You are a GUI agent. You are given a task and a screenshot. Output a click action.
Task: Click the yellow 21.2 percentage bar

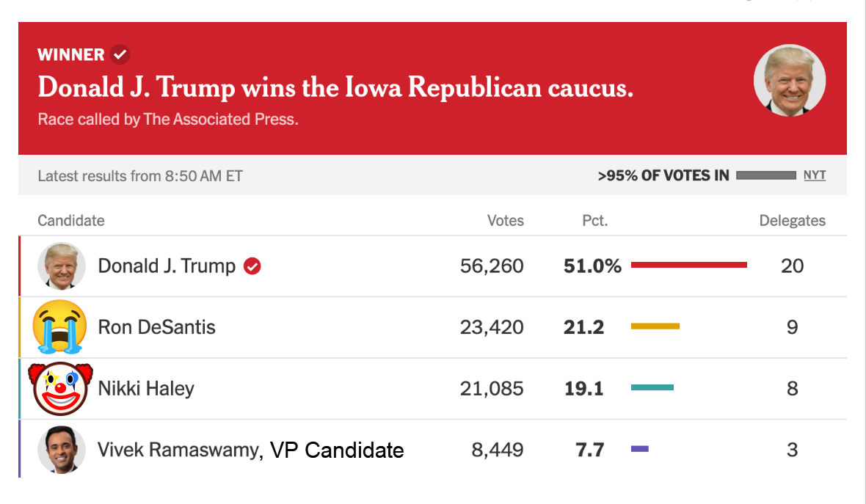tap(655, 326)
